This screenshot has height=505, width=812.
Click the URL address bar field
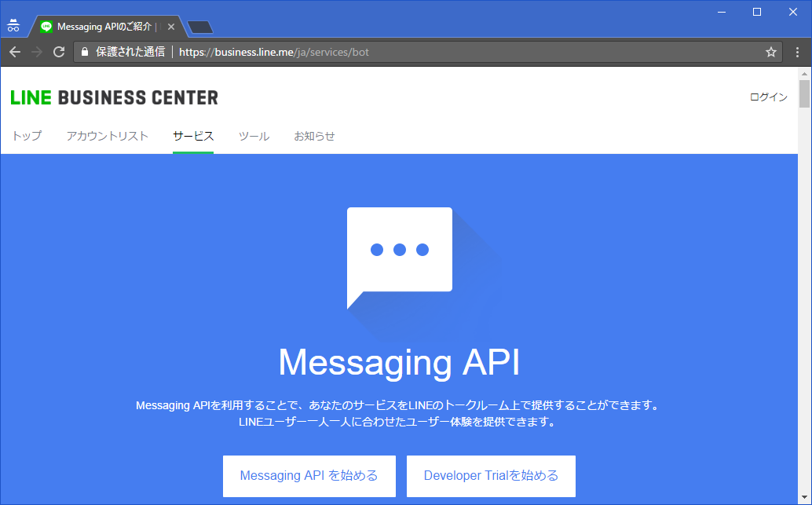pyautogui.click(x=471, y=52)
